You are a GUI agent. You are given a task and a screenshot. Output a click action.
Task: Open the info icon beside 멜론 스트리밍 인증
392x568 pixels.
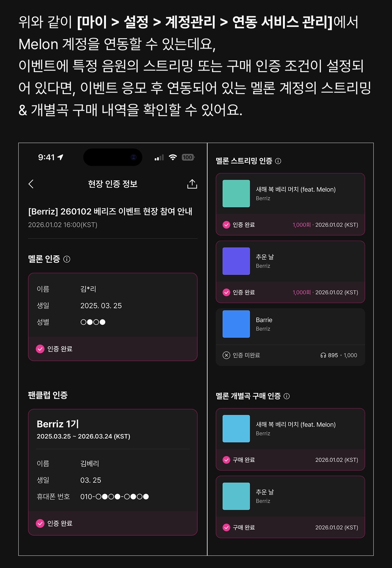pyautogui.click(x=278, y=161)
